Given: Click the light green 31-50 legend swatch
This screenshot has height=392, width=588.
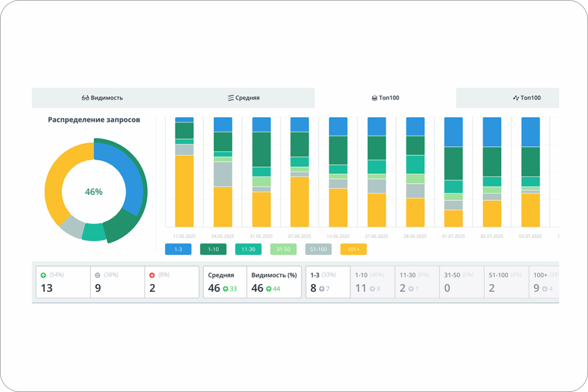Looking at the screenshot, I should point(284,249).
